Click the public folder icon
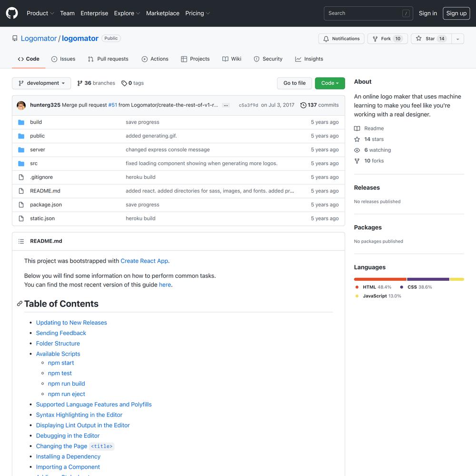Viewport: 476px width, 476px height. pos(21,136)
